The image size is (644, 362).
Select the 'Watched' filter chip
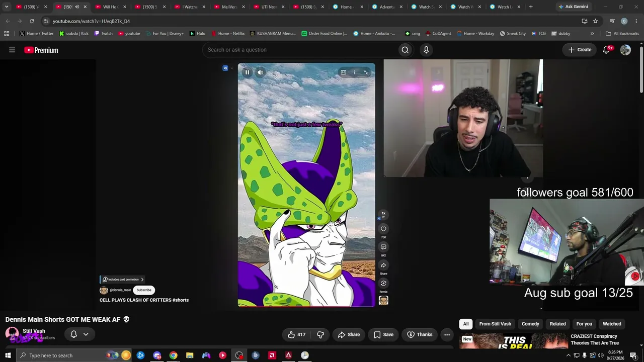pos(612,324)
